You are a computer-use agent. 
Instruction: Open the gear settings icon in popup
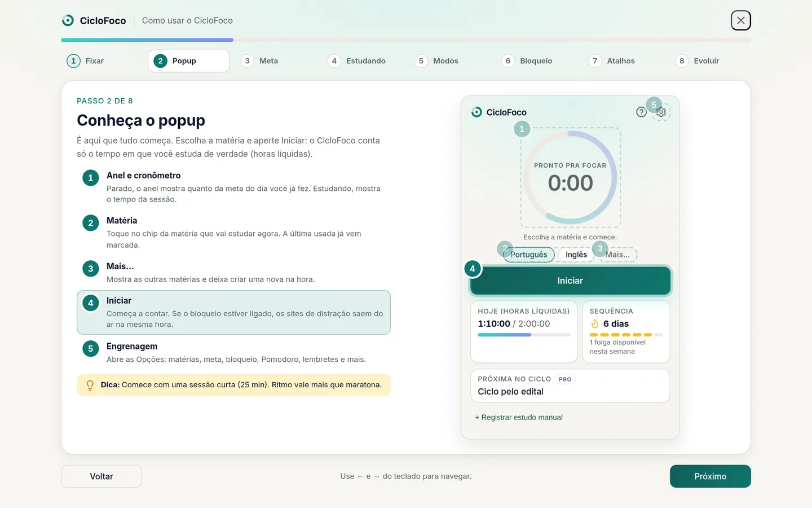click(x=661, y=112)
